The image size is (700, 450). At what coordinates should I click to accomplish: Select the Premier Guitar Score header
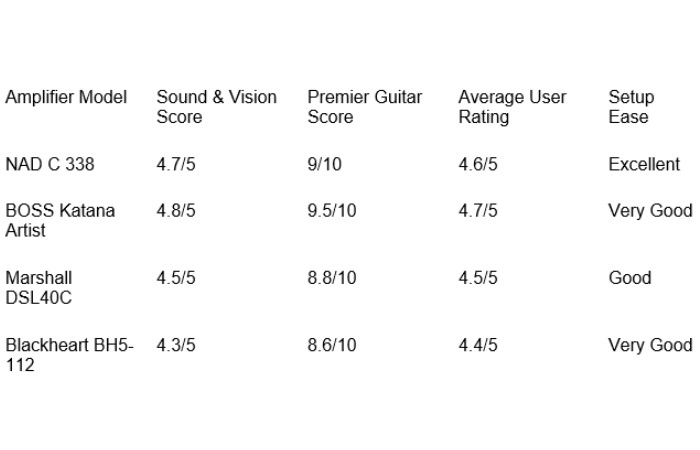tap(364, 107)
